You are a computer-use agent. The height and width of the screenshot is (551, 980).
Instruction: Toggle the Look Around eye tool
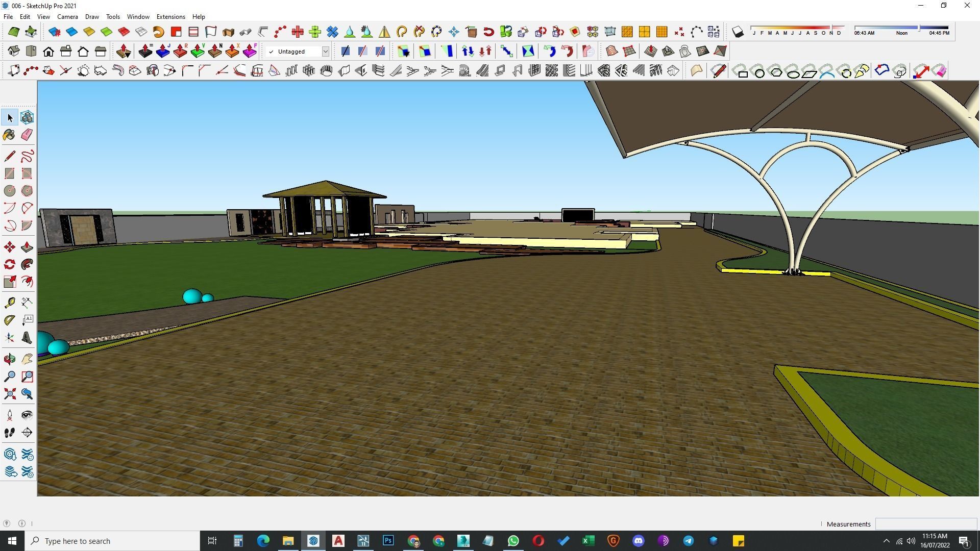(27, 415)
